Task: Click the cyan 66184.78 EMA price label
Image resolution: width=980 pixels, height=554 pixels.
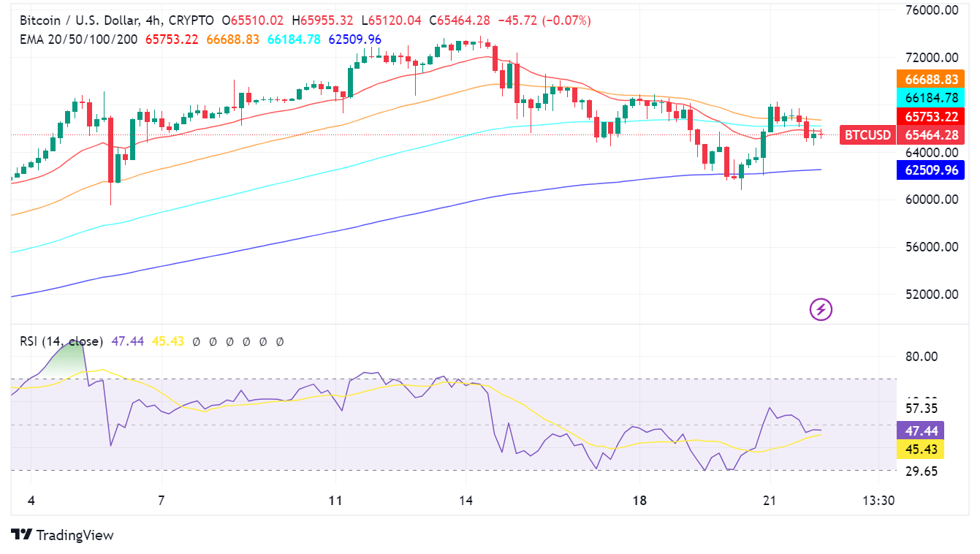Action: [x=930, y=97]
